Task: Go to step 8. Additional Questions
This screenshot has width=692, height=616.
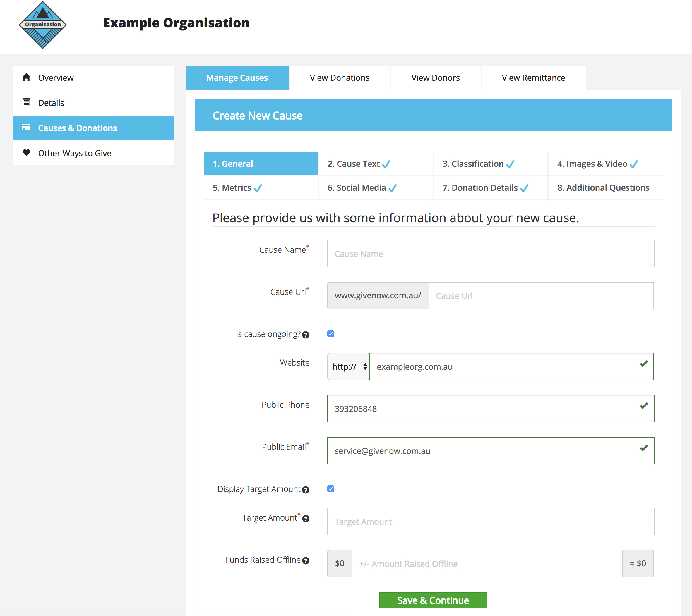Action: pyautogui.click(x=605, y=188)
